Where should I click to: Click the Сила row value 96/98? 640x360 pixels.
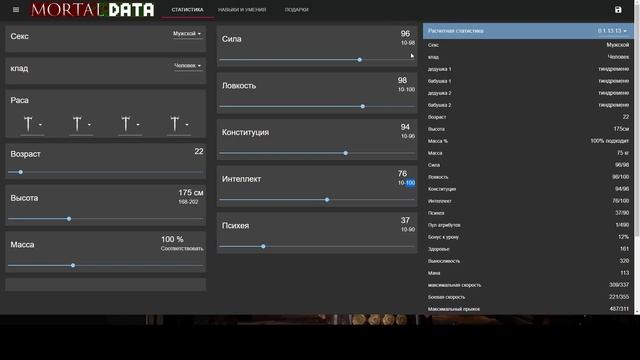(x=622, y=165)
